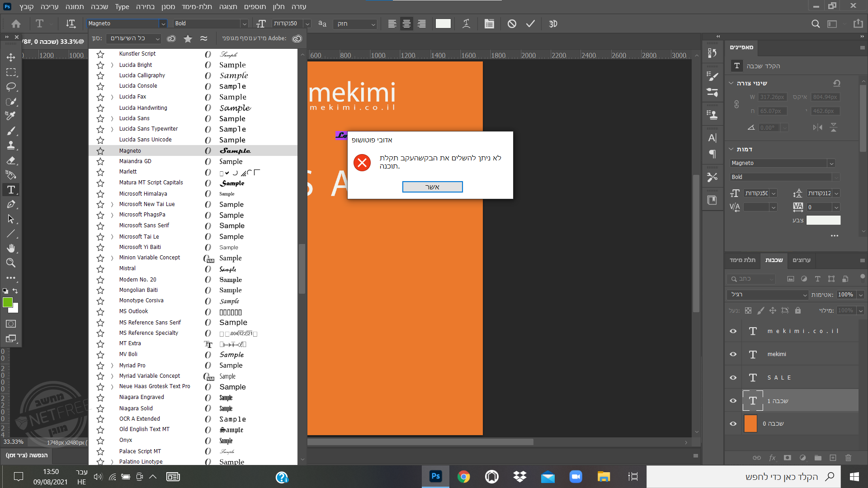Delete layer with trash icon
This screenshot has width=868, height=488.
[x=848, y=458]
